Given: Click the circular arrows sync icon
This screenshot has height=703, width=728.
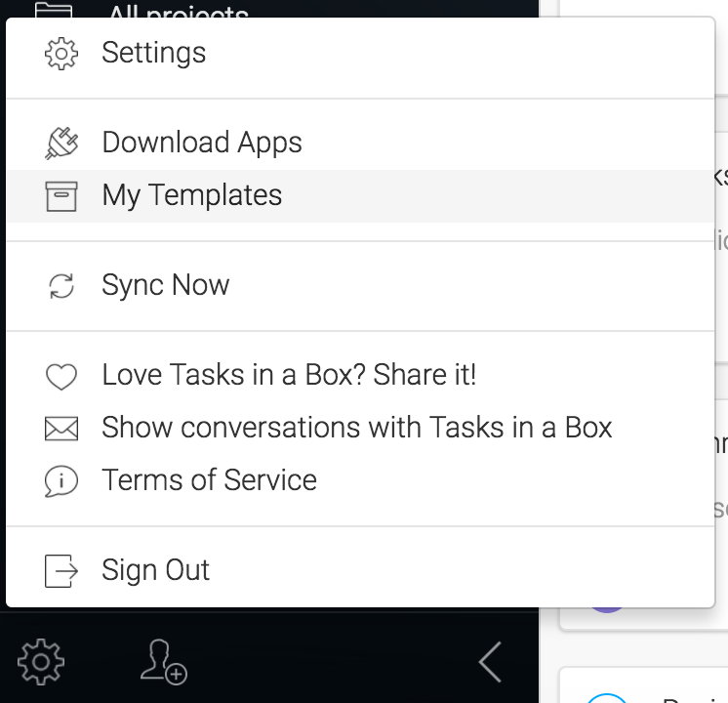Looking at the screenshot, I should (x=61, y=285).
